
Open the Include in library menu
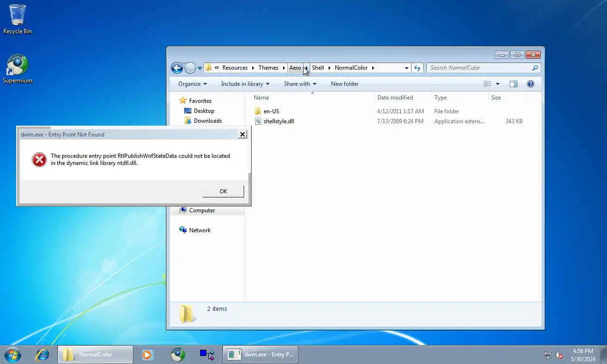(x=245, y=84)
